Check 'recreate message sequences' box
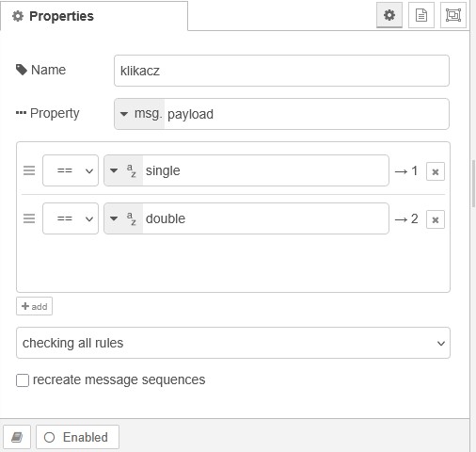The width and height of the screenshot is (476, 452). coord(23,380)
